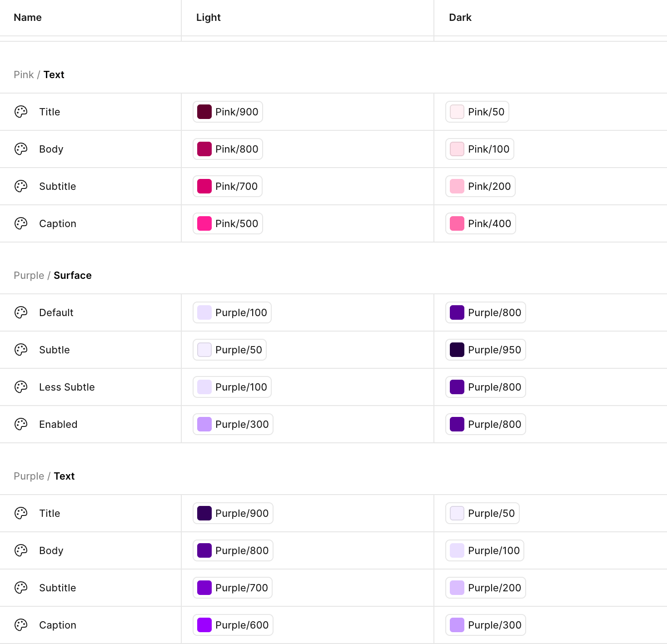This screenshot has width=667, height=644.
Task: Edit the Purple/200 value chip
Action: click(x=486, y=588)
